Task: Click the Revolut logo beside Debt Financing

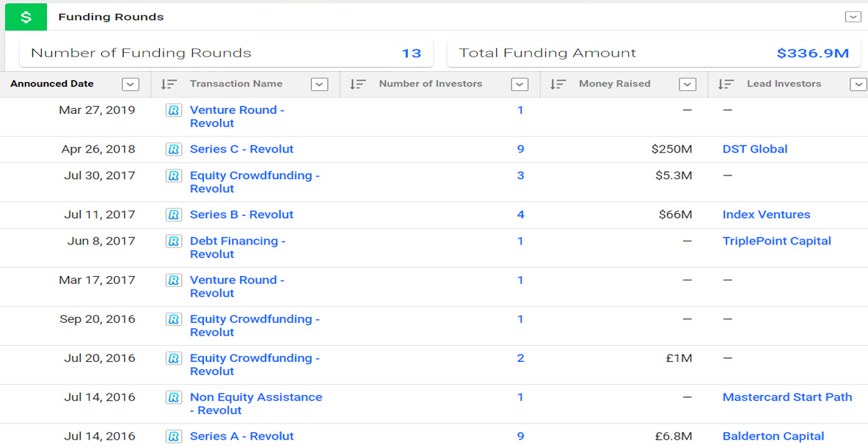Action: point(174,241)
